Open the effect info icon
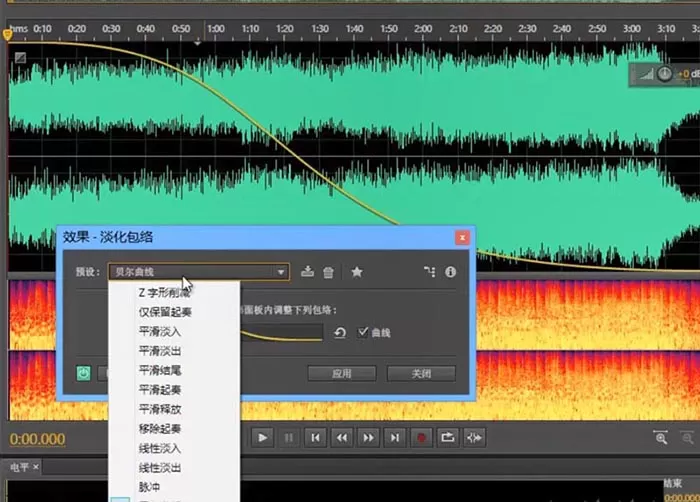Viewport: 700px width, 502px height. (450, 272)
